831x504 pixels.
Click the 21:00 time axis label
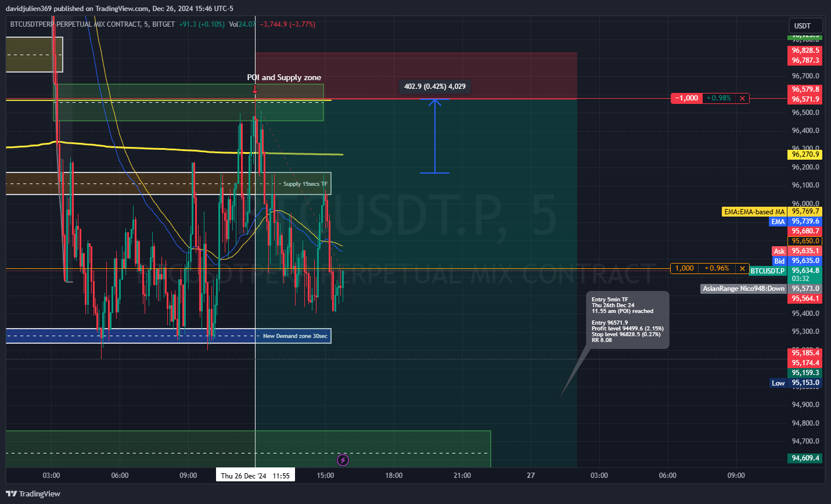[x=462, y=476]
